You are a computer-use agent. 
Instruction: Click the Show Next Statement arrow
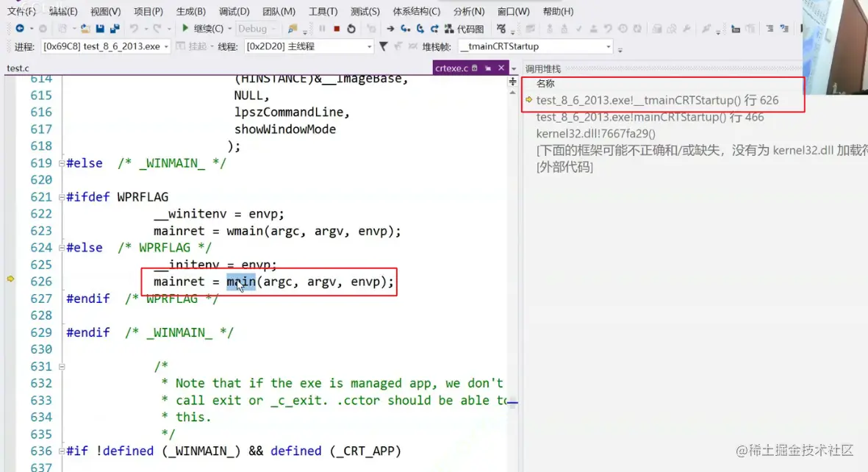pos(390,28)
